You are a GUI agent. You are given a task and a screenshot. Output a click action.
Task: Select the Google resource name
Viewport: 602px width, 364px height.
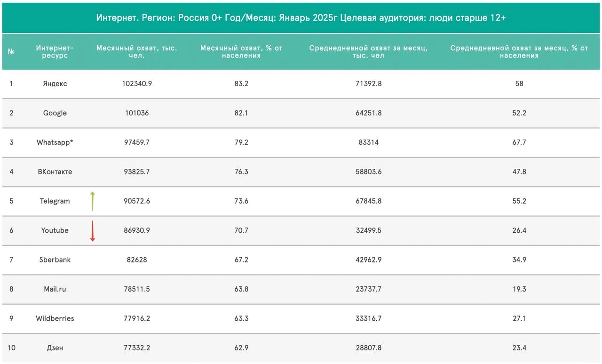[x=55, y=113]
